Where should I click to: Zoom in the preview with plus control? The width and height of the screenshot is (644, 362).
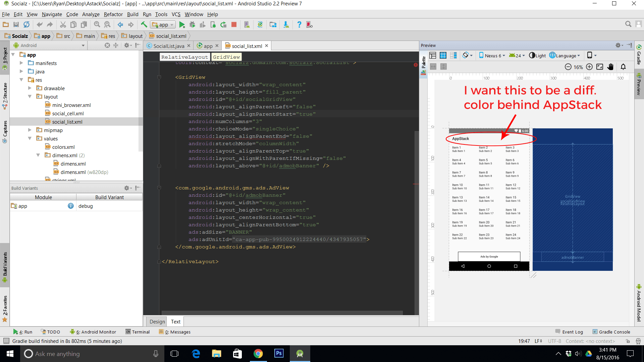coord(590,67)
